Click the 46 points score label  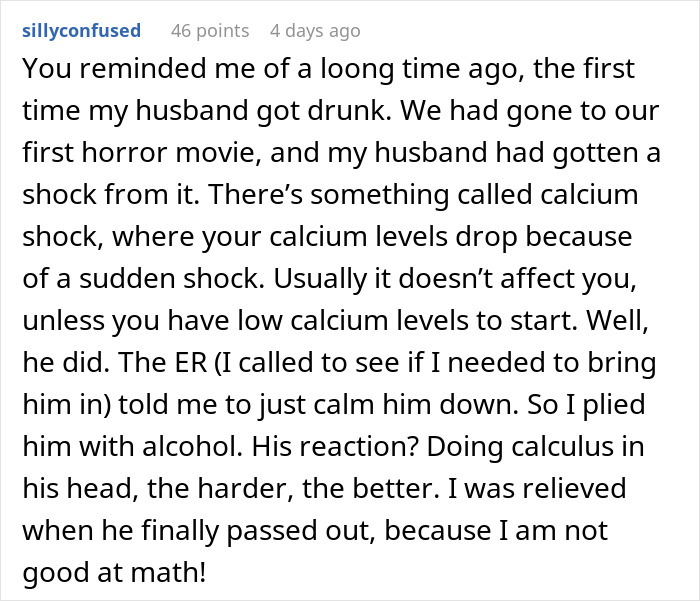click(x=210, y=31)
